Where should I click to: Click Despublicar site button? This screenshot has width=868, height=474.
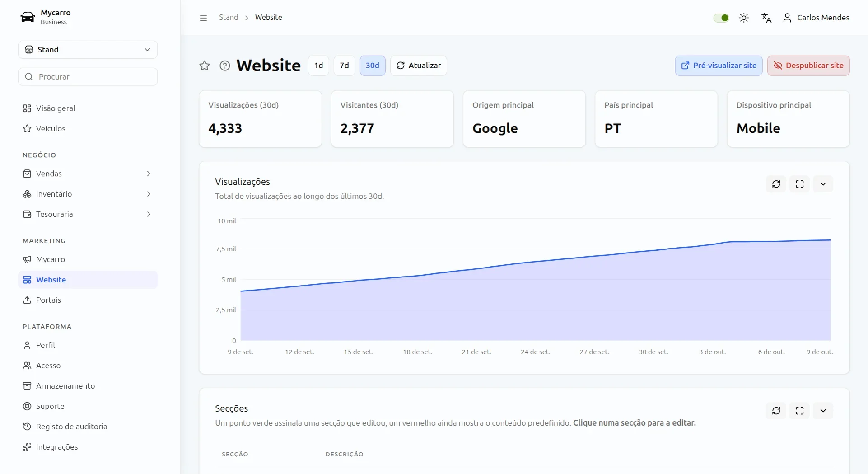tap(808, 66)
